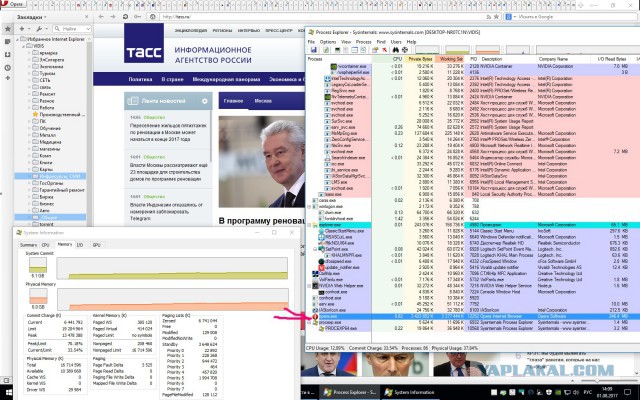Switch to I/O tab in System Information
The image size is (640, 400).
80,245
